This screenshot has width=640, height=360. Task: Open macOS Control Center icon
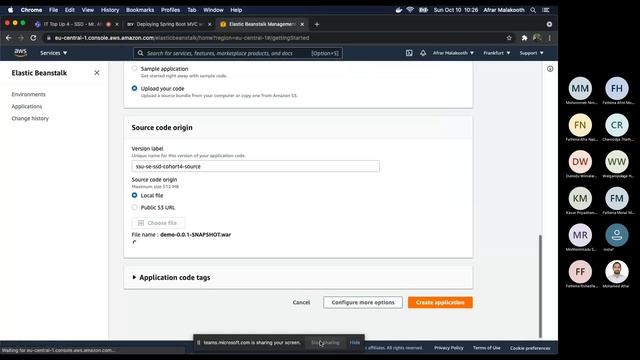(546, 10)
